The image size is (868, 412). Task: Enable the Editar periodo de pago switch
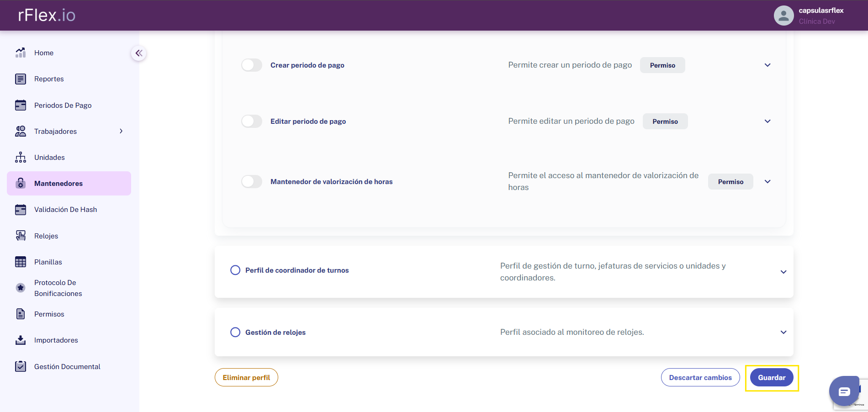click(x=252, y=121)
